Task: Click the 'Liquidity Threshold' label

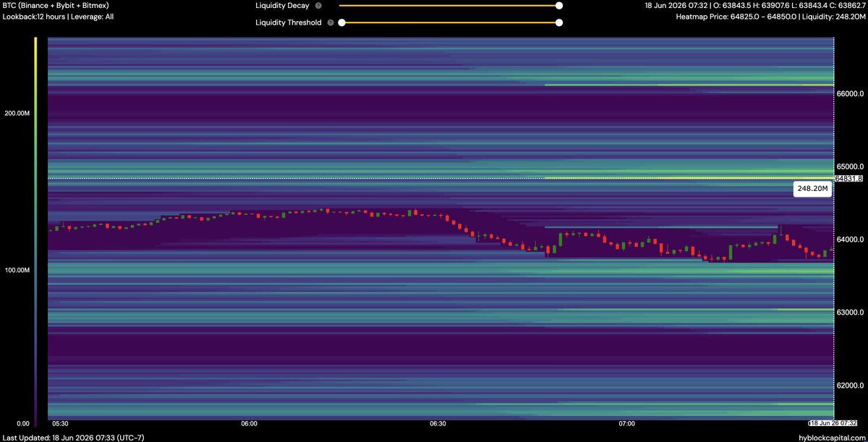Action: [289, 22]
